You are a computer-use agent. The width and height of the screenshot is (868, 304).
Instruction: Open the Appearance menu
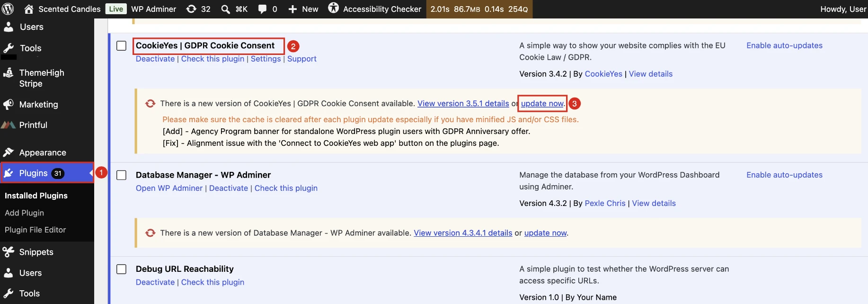coord(43,152)
